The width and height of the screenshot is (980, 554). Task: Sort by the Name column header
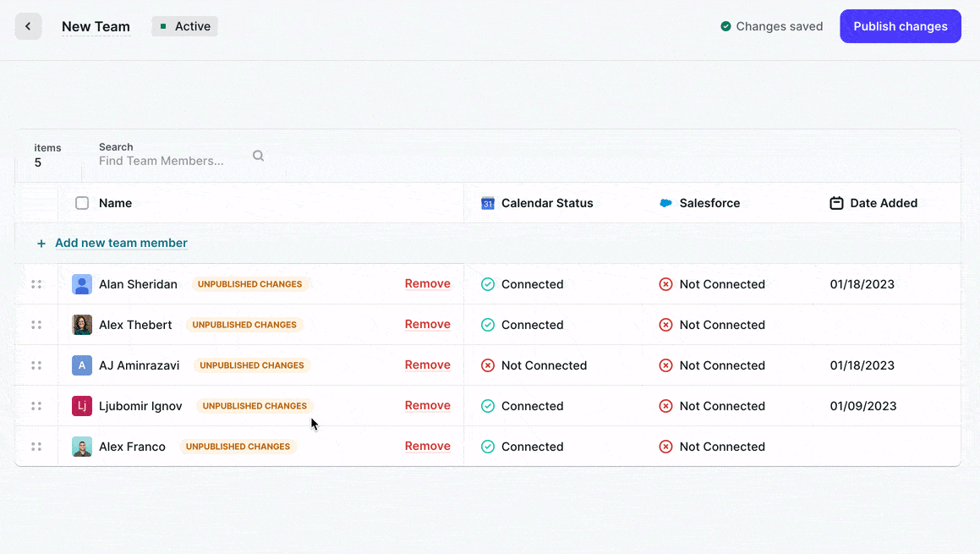tap(116, 203)
